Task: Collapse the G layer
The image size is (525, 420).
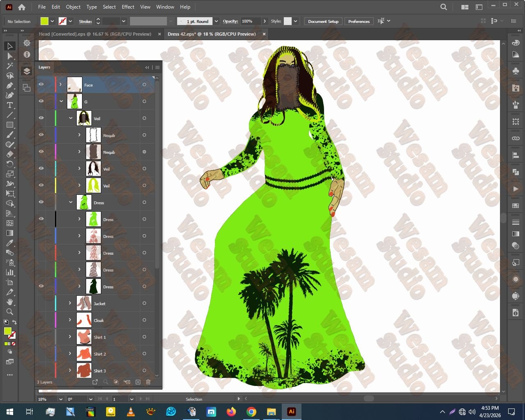Action: (61, 101)
